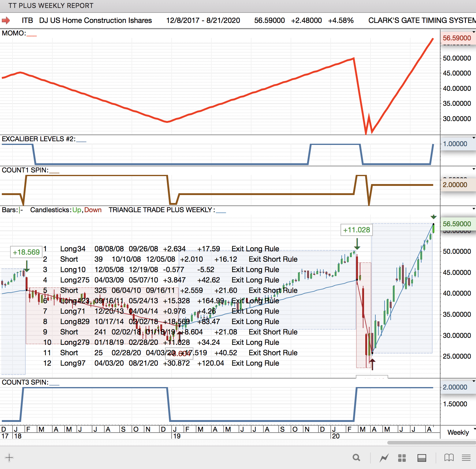Click the EXCALIBER LEVELS #2 label
Screen dimensions: 476x469
39,139
